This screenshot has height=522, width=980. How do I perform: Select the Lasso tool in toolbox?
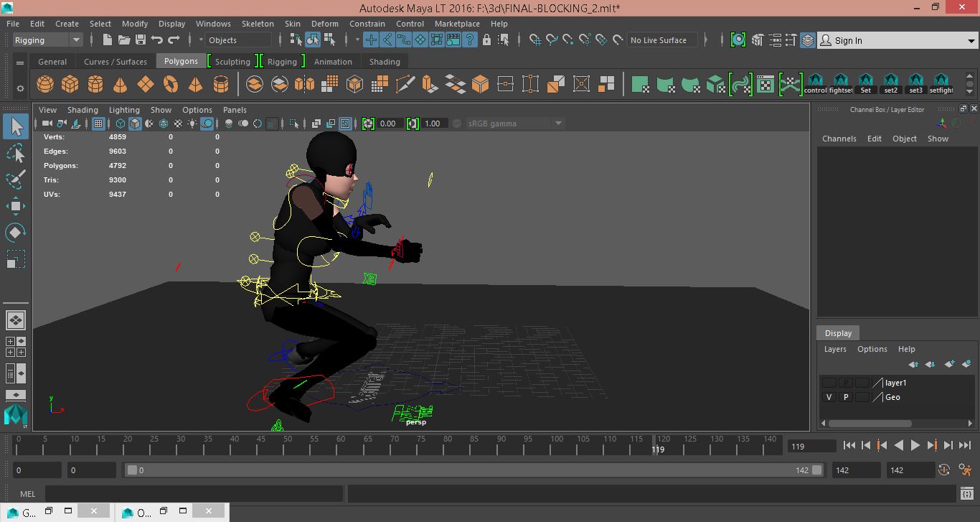pyautogui.click(x=16, y=153)
